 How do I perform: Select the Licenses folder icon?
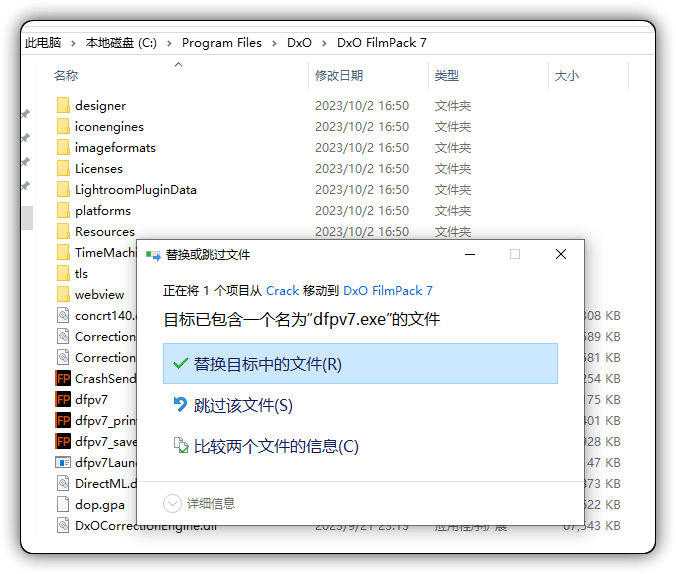[63, 169]
